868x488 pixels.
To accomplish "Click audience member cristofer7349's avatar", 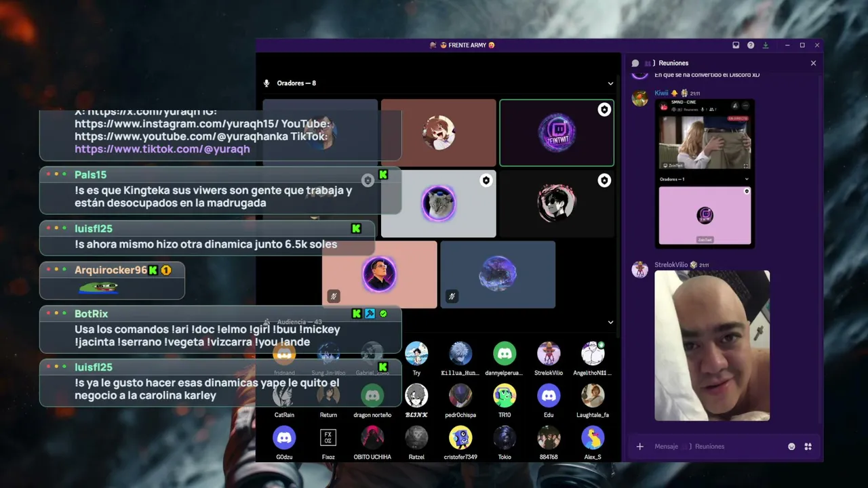I will [x=460, y=437].
